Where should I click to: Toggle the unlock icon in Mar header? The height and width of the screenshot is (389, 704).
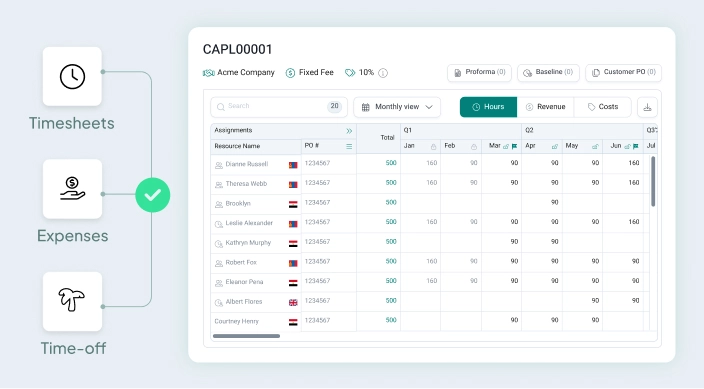click(506, 146)
